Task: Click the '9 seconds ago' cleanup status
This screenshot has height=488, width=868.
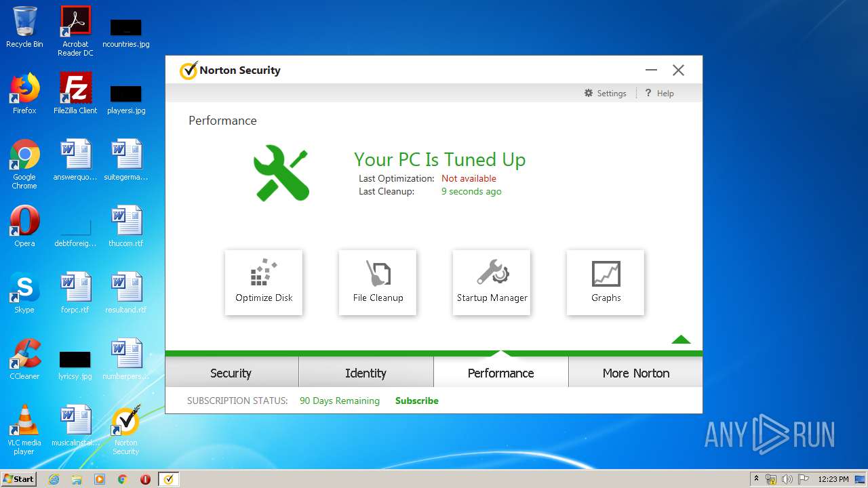Action: point(471,191)
